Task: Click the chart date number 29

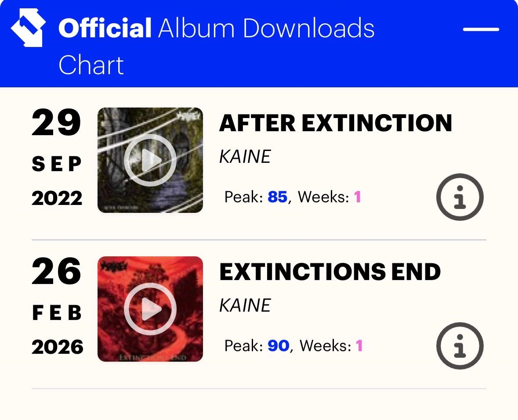Action: pyautogui.click(x=56, y=123)
